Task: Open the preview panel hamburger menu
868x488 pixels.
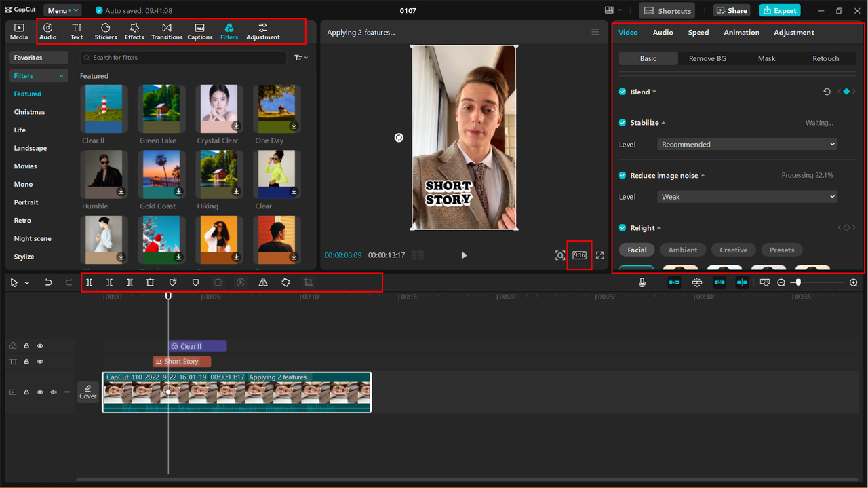Action: point(595,32)
